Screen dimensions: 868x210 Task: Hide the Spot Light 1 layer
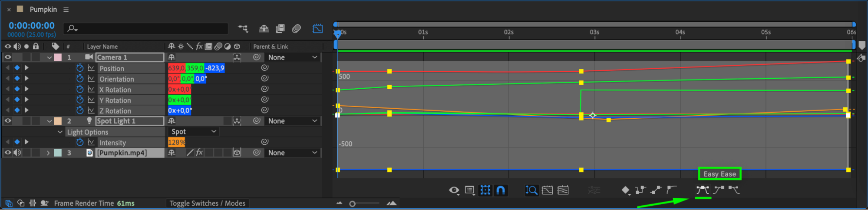pos(8,121)
